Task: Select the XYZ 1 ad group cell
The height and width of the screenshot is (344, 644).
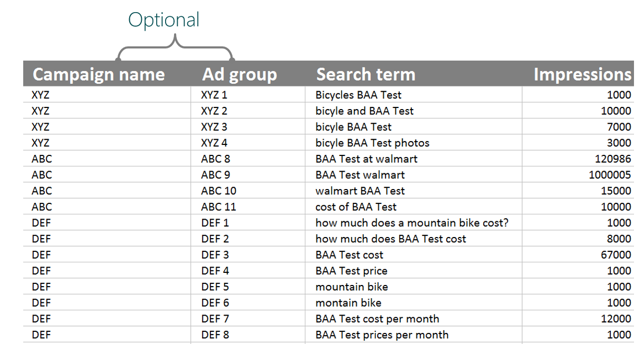Action: tap(214, 95)
